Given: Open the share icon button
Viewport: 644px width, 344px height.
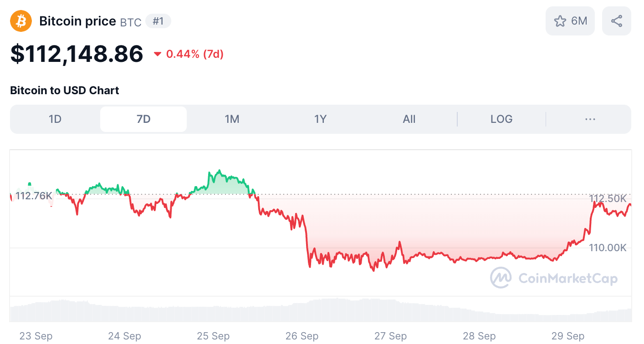Looking at the screenshot, I should coord(617,21).
